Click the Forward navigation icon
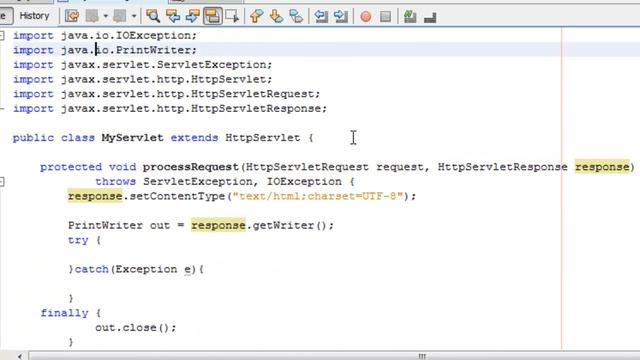This screenshot has height=360, width=640. tap(120, 16)
